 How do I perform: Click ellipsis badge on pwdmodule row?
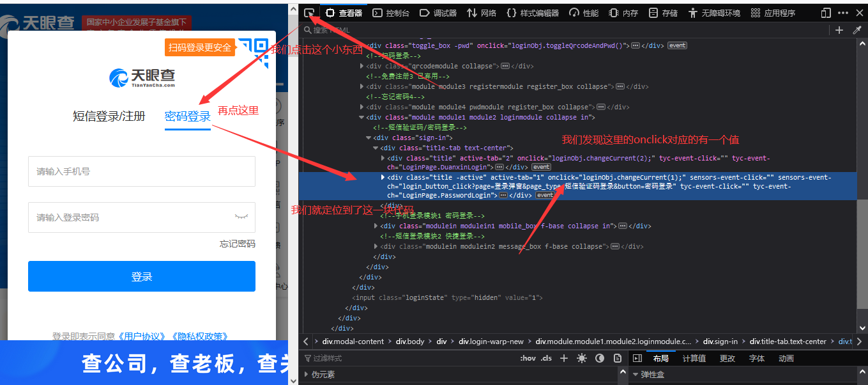[600, 107]
